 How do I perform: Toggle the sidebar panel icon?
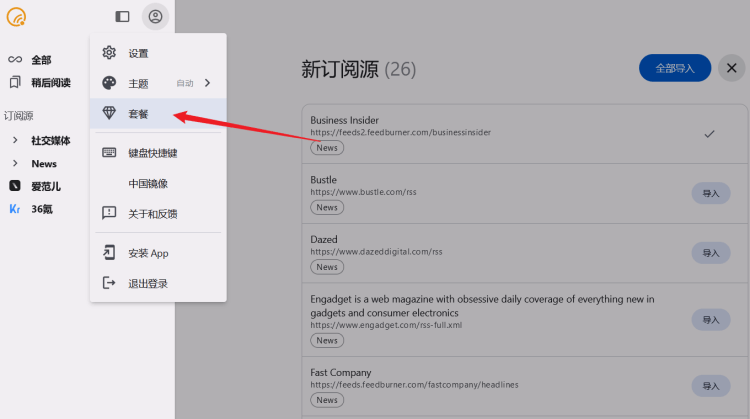(122, 17)
